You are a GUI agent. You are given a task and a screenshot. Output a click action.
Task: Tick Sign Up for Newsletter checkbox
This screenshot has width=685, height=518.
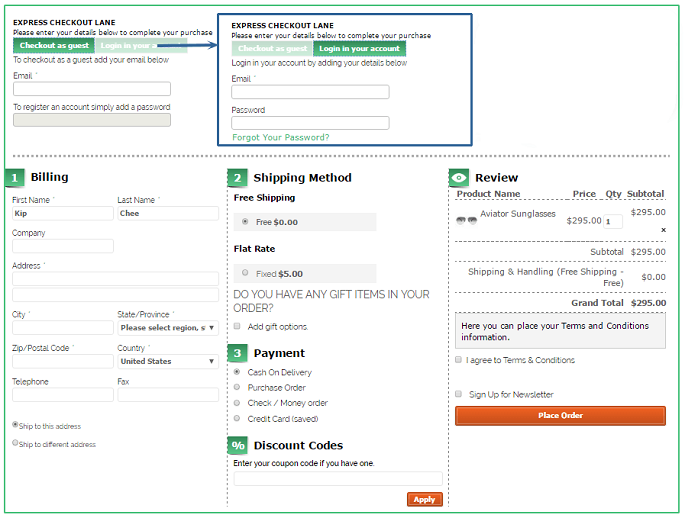pyautogui.click(x=459, y=394)
